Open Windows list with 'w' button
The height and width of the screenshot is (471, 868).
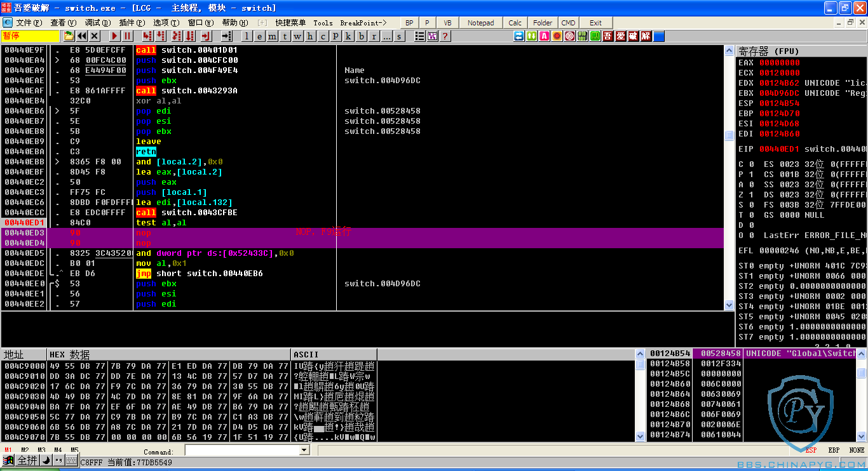coord(297,36)
